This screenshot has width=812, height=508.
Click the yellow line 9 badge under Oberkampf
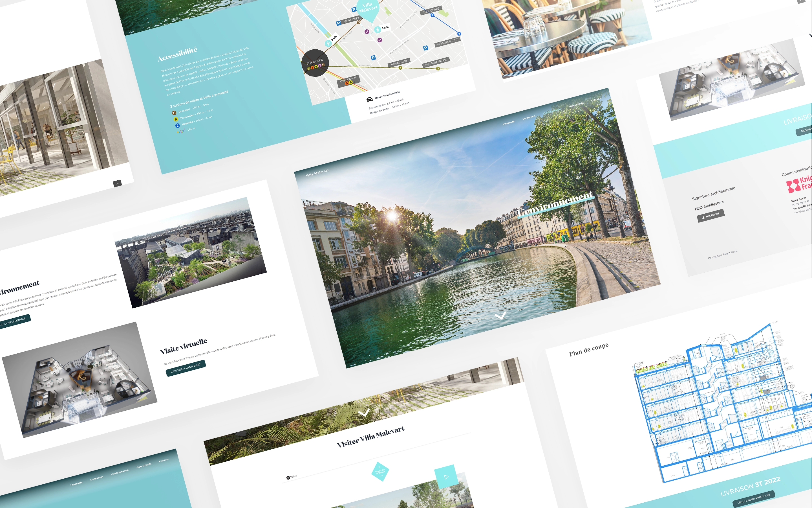pyautogui.click(x=351, y=82)
